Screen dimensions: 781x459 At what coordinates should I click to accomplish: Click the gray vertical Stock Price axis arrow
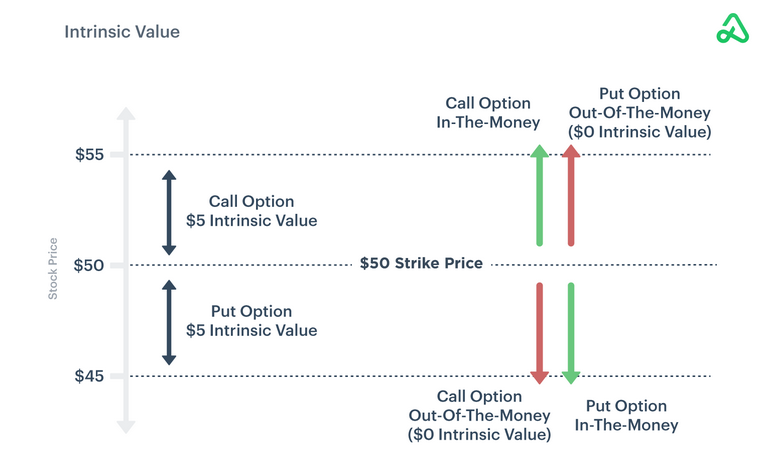125,270
